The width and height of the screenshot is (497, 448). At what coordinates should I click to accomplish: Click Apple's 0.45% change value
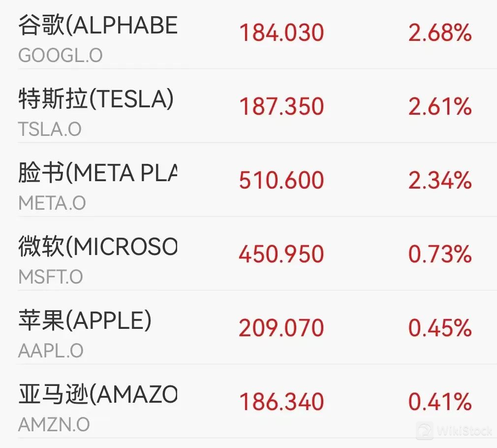point(440,328)
